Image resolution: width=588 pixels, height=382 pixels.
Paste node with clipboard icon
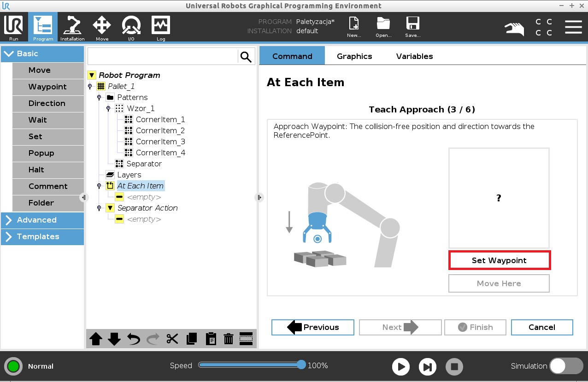210,339
